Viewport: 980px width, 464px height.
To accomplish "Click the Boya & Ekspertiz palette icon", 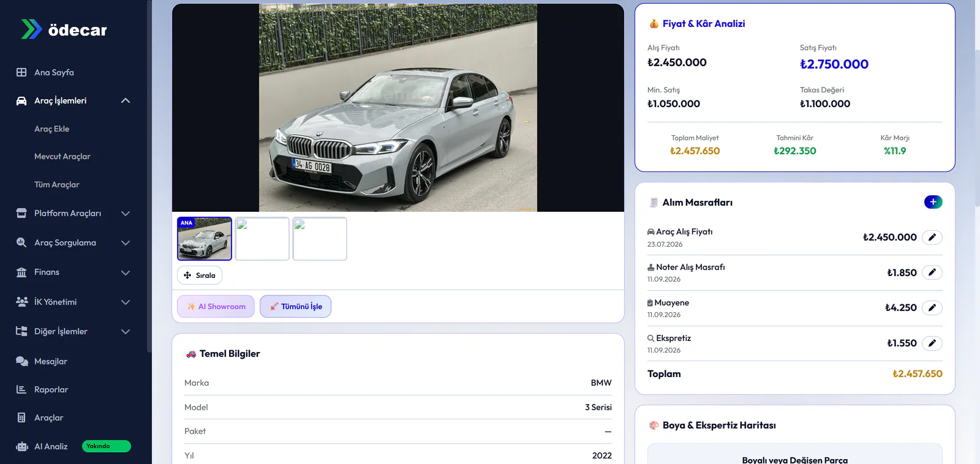I will click(654, 425).
